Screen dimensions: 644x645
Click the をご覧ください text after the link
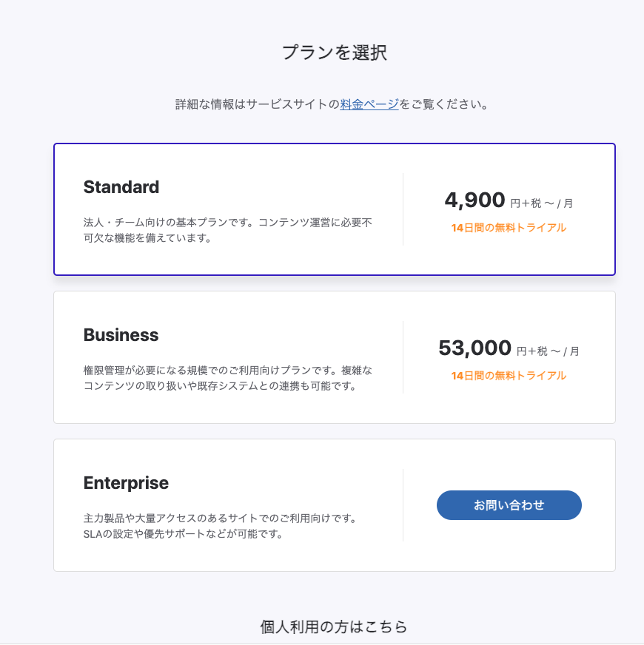click(x=443, y=104)
